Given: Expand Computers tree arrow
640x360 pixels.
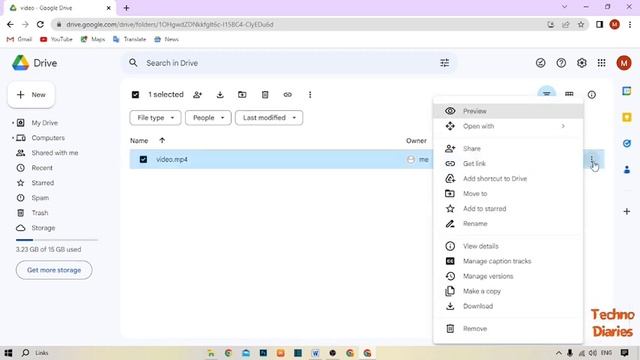Looking at the screenshot, I should tap(13, 138).
